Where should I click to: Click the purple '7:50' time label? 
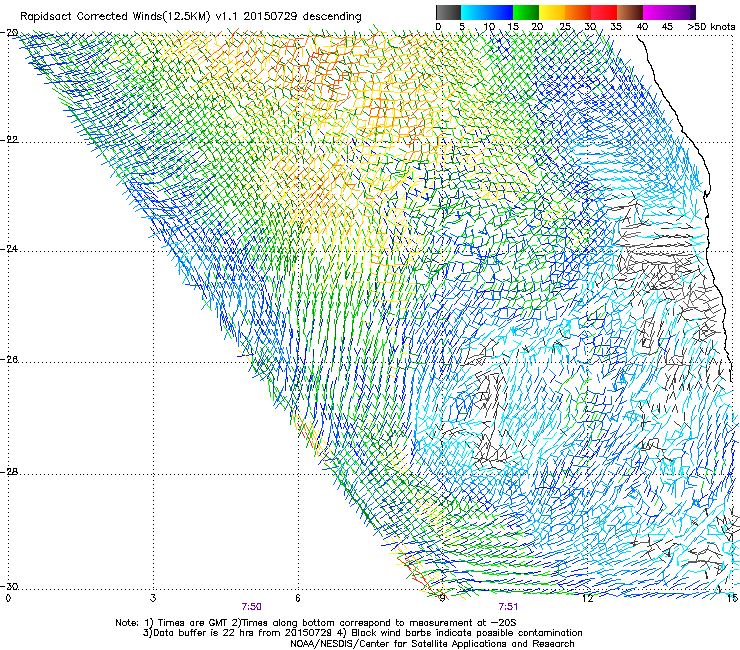[252, 607]
